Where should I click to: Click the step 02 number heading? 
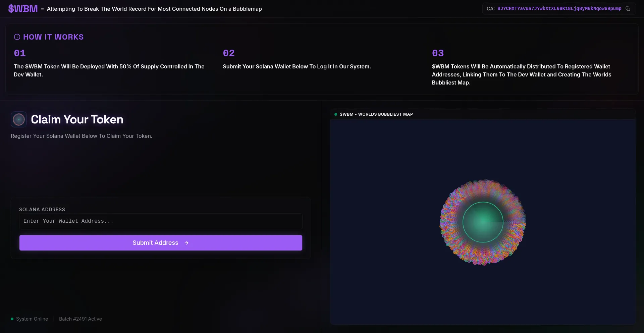[x=229, y=53]
